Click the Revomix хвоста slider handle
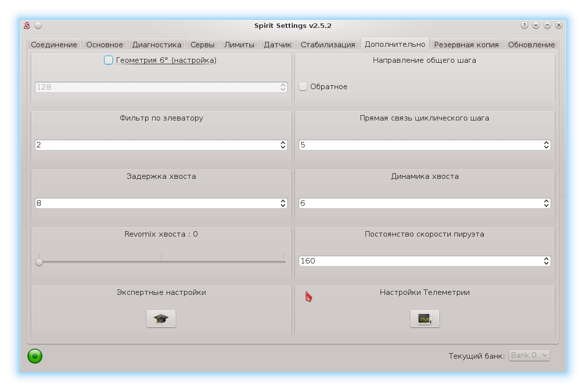This screenshot has width=586, height=392. tap(39, 262)
